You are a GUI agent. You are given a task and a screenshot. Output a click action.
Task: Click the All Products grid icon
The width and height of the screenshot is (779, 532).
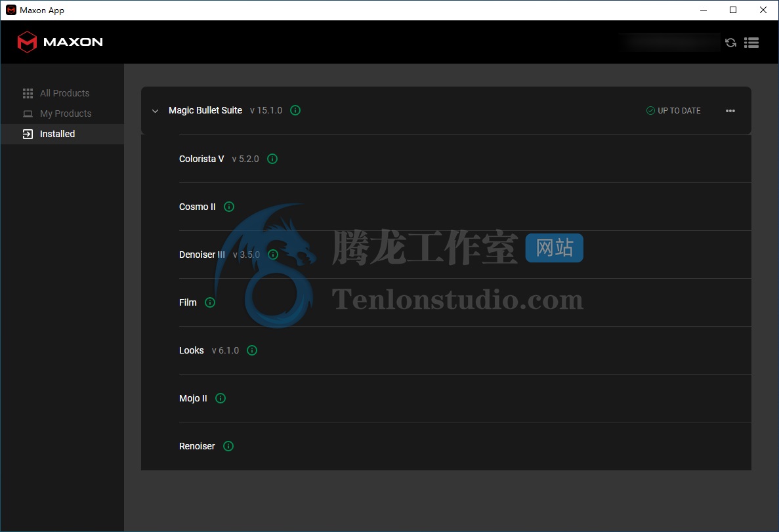click(28, 93)
